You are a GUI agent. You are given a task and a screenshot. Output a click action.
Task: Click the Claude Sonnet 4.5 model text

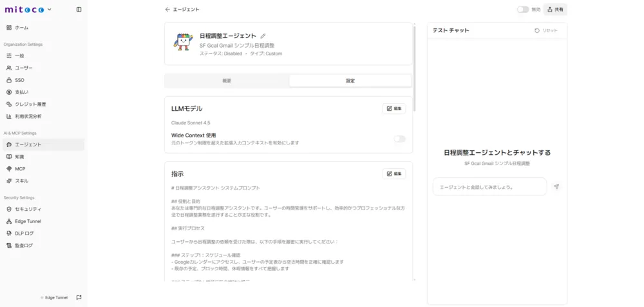pyautogui.click(x=191, y=123)
